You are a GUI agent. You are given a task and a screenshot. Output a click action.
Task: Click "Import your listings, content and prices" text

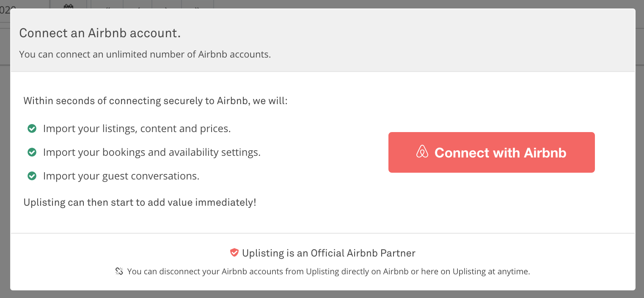click(137, 129)
